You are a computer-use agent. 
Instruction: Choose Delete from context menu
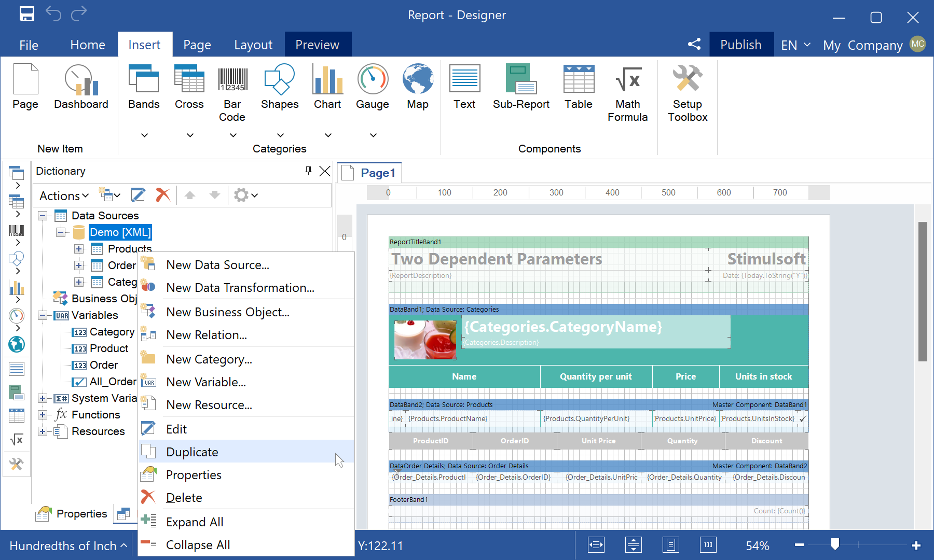coord(246,498)
